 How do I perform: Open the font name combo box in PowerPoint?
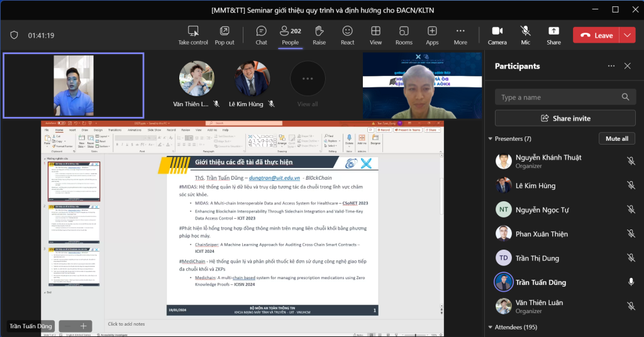131,138
